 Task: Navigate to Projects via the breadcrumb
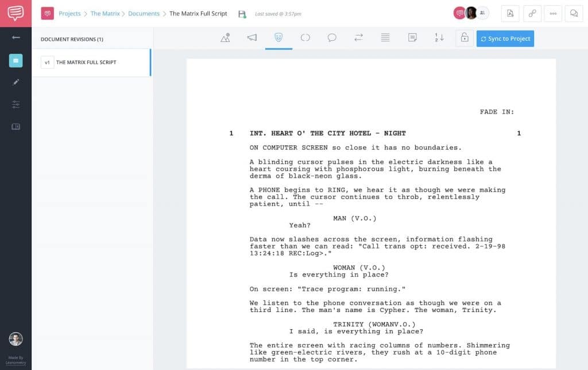pyautogui.click(x=69, y=13)
